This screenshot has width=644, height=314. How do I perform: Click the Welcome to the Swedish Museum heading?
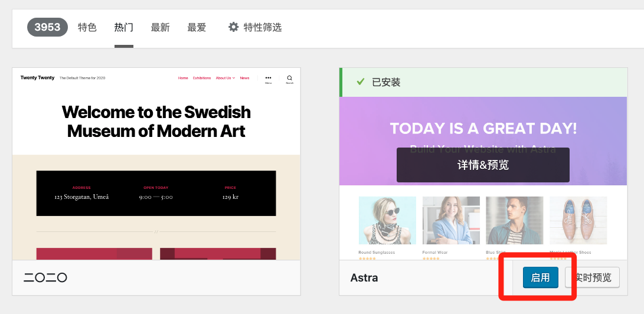tap(156, 122)
